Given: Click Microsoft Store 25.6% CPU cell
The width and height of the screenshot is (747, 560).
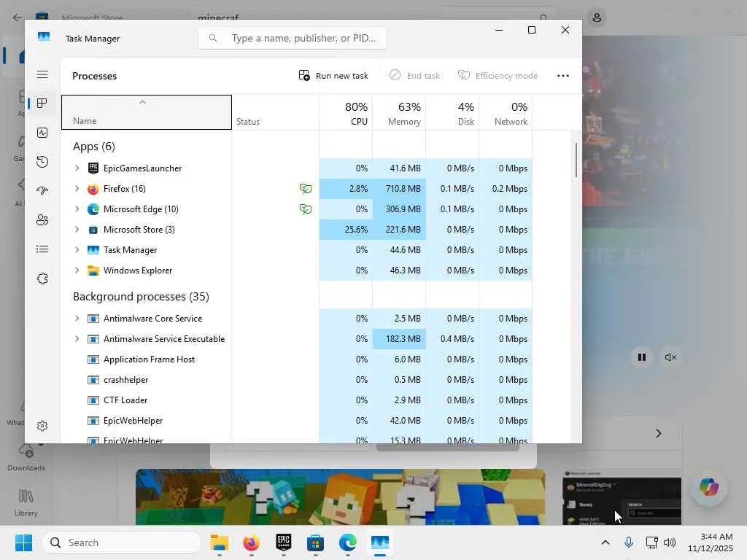Looking at the screenshot, I should [x=346, y=230].
